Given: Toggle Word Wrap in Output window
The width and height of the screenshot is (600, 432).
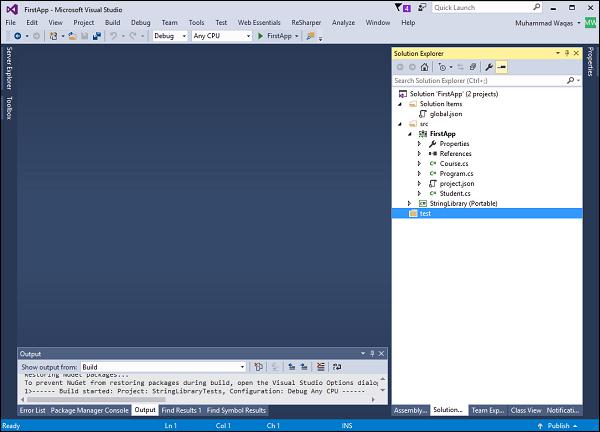Looking at the screenshot, I should pos(337,367).
